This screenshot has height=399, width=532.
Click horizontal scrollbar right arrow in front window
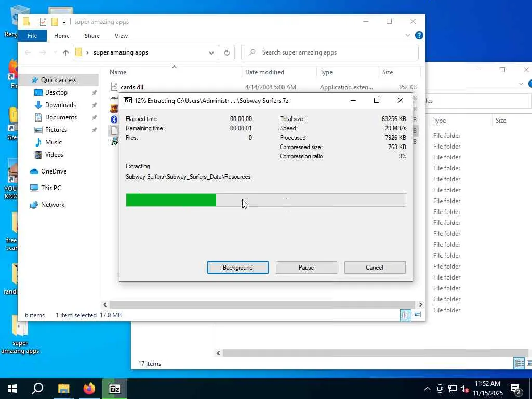pos(420,304)
